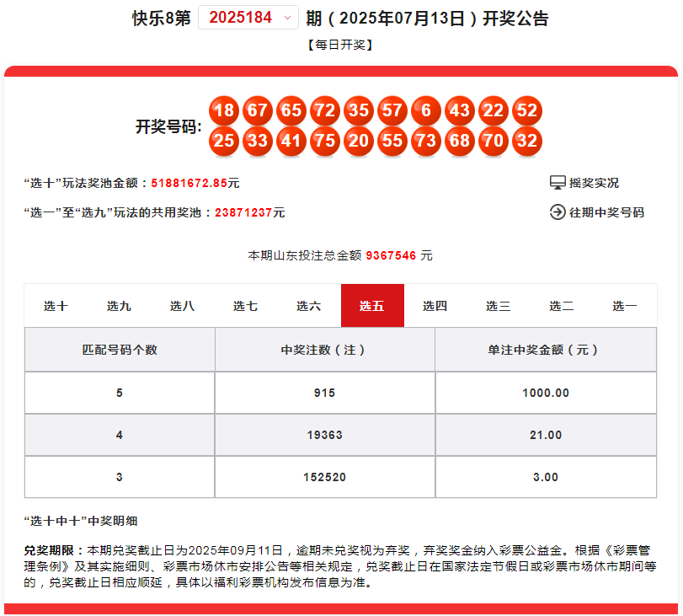Switch to the 选八 tab
683x616 pixels.
[182, 306]
